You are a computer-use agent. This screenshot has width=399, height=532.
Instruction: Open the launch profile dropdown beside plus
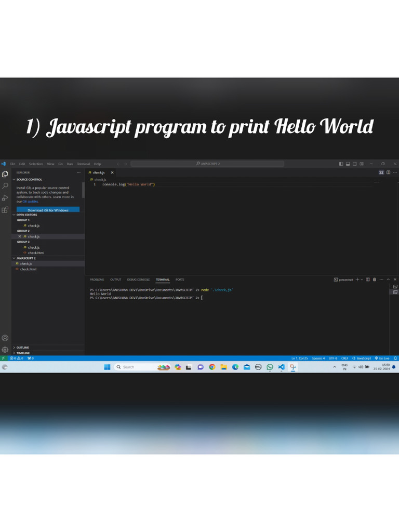pyautogui.click(x=362, y=280)
